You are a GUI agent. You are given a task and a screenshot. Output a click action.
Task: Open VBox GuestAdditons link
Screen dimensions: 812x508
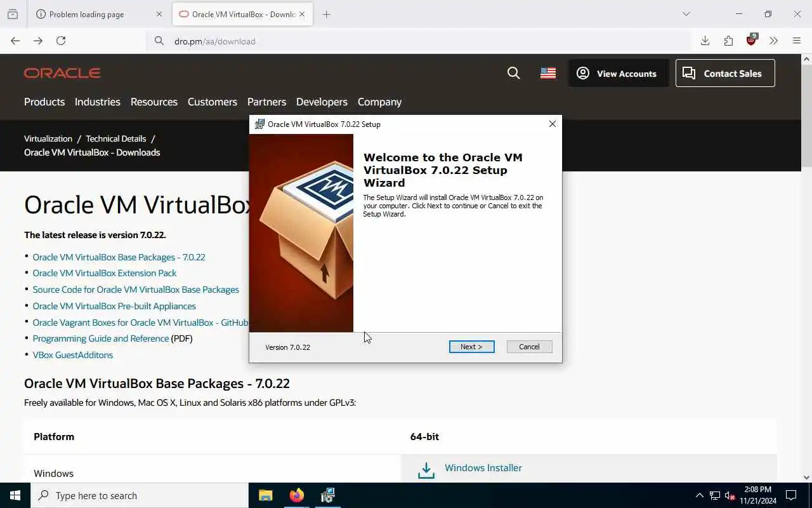[x=73, y=355]
